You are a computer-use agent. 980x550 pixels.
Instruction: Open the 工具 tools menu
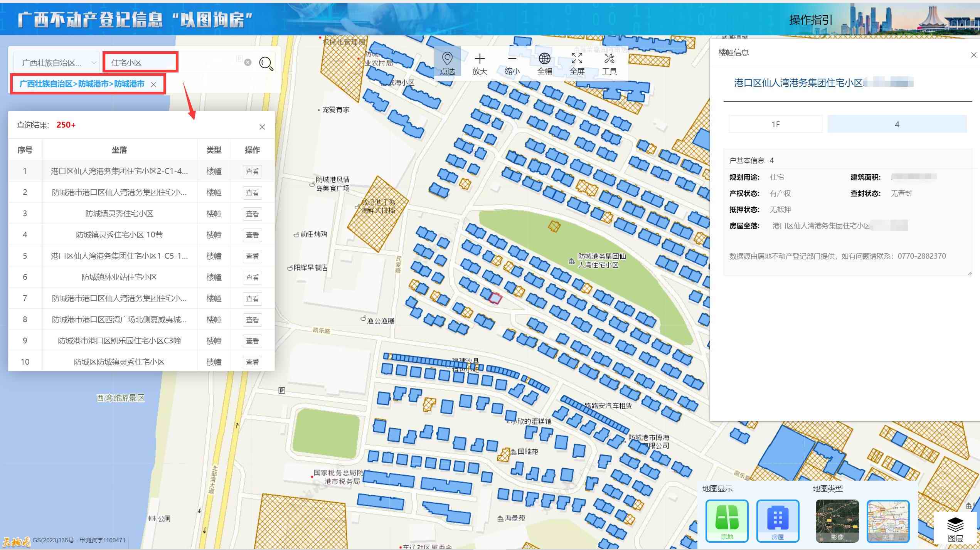point(609,64)
